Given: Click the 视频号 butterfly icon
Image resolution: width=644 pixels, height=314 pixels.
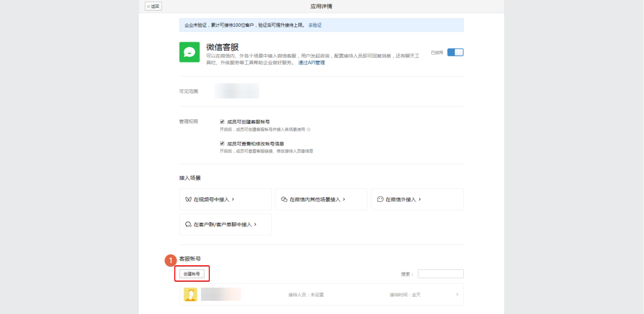Looking at the screenshot, I should 188,200.
